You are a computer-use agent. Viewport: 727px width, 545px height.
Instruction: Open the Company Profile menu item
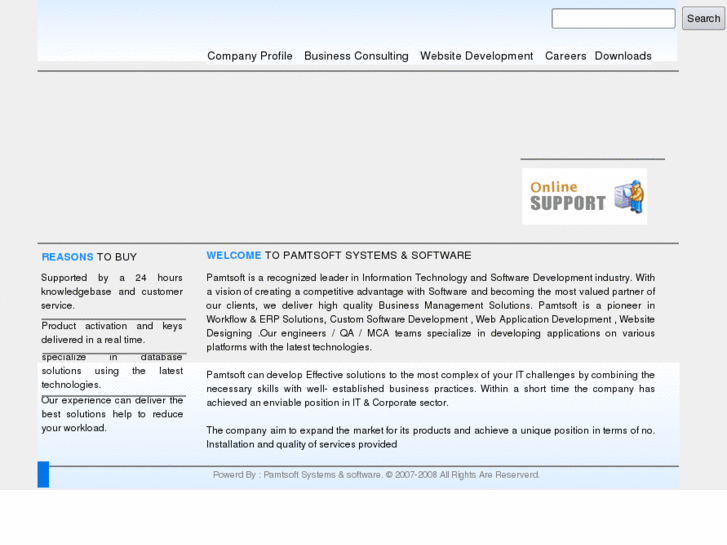tap(249, 56)
